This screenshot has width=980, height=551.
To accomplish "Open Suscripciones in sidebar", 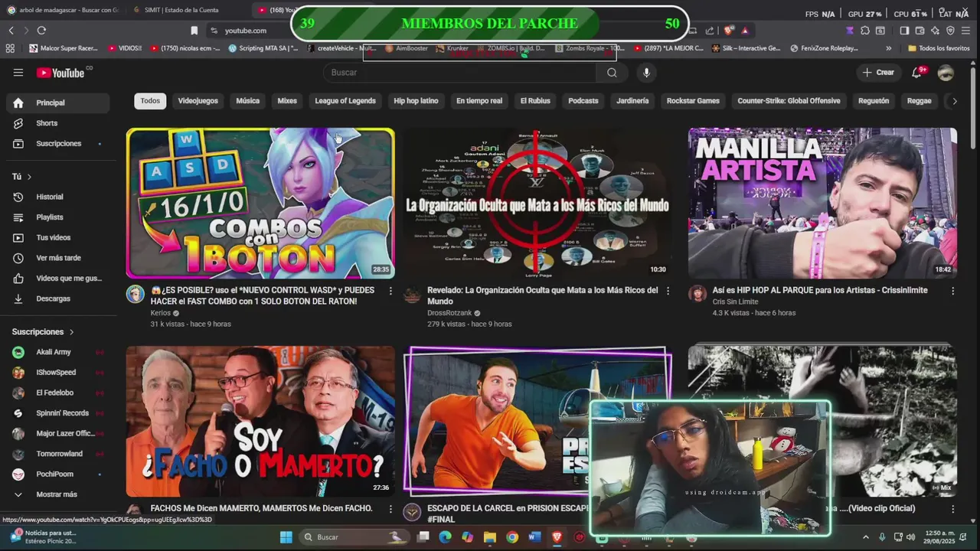I will pos(57,144).
